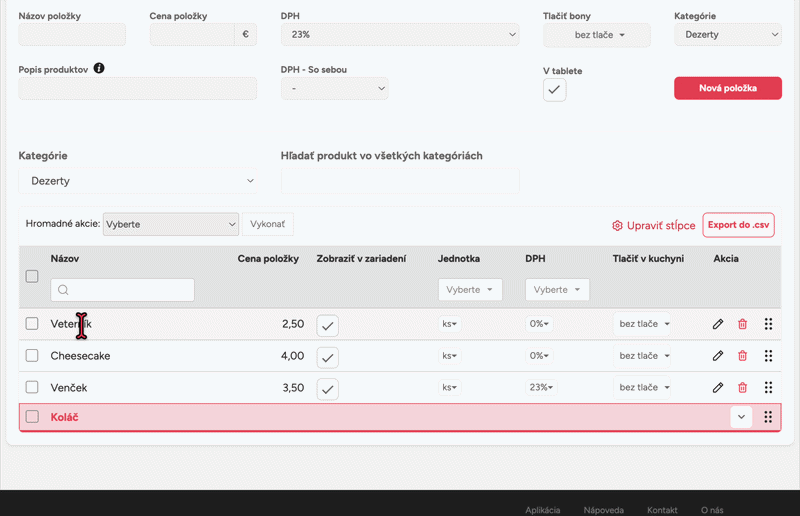Open the DPH - So sebou dropdown
This screenshot has width=800, height=516.
coord(334,88)
